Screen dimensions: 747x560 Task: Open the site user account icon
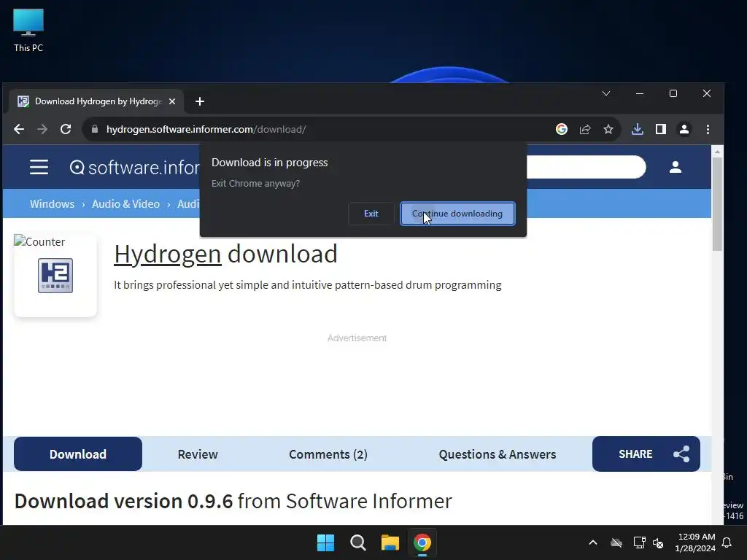point(675,167)
